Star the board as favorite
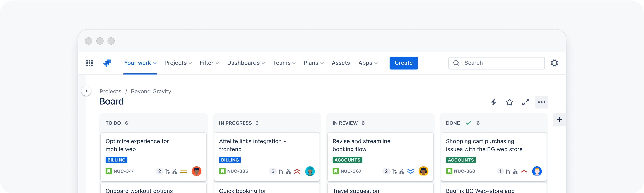This screenshot has width=644, height=193. point(509,102)
